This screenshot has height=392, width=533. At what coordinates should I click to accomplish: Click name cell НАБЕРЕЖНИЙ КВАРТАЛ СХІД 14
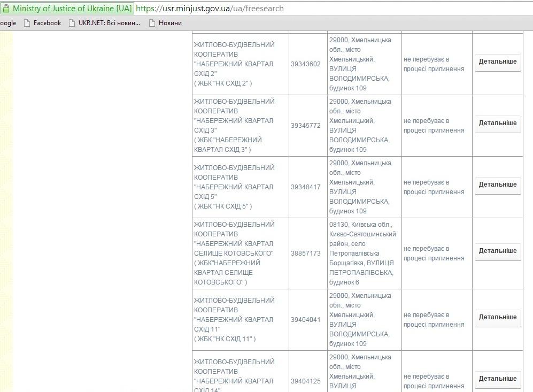(241, 371)
